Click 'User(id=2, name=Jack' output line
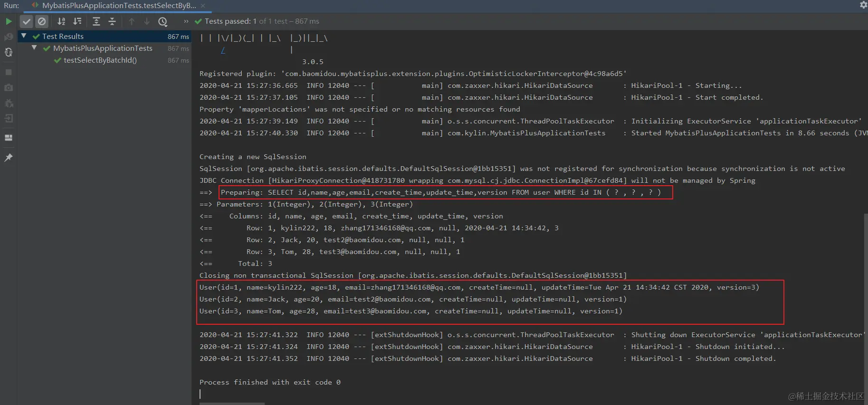Image resolution: width=868 pixels, height=405 pixels. click(x=413, y=299)
